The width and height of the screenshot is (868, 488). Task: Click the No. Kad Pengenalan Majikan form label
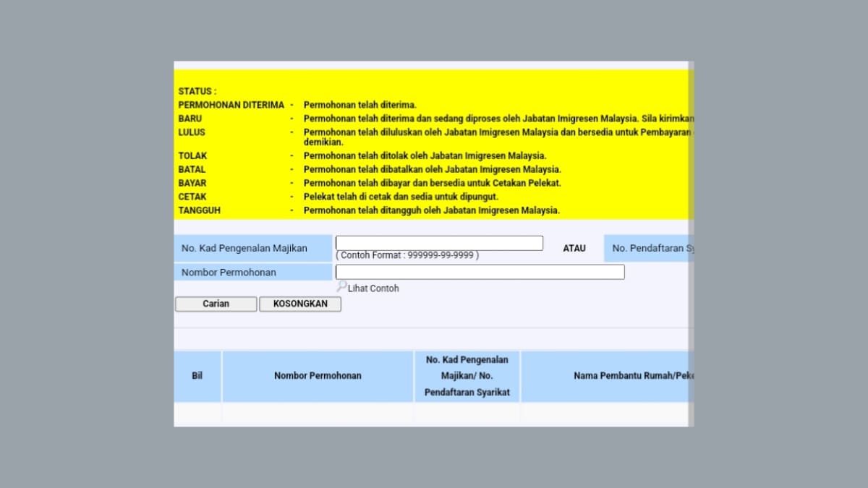pyautogui.click(x=244, y=249)
